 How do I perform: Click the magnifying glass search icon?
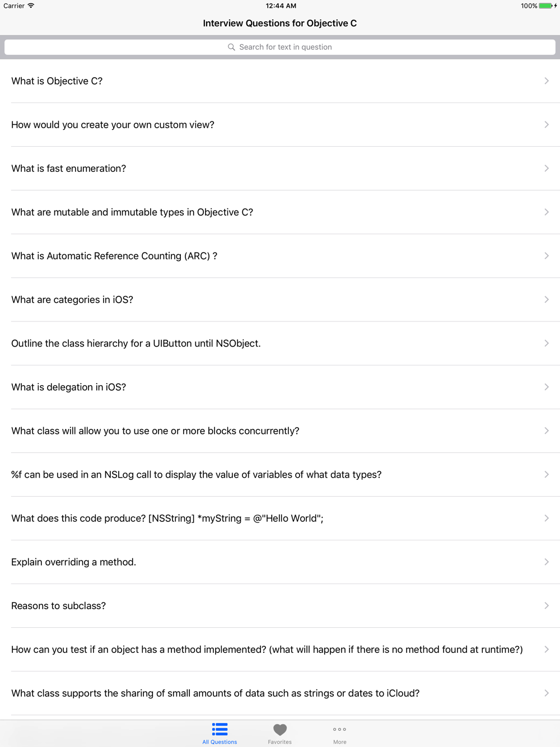pyautogui.click(x=231, y=47)
